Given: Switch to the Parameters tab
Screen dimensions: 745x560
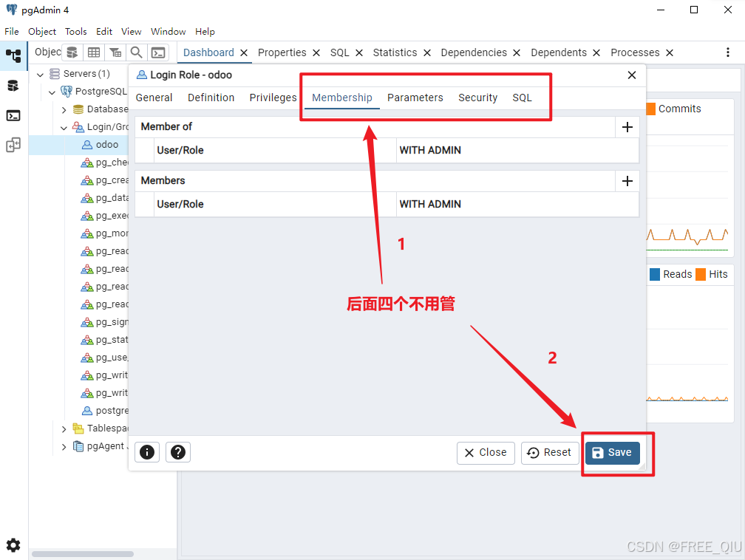Looking at the screenshot, I should [415, 98].
